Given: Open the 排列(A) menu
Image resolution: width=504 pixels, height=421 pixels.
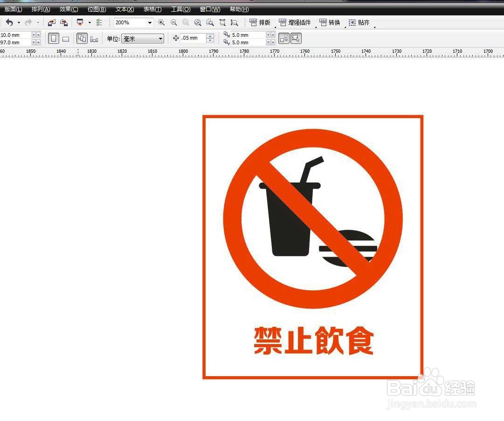Looking at the screenshot, I should coord(41,9).
